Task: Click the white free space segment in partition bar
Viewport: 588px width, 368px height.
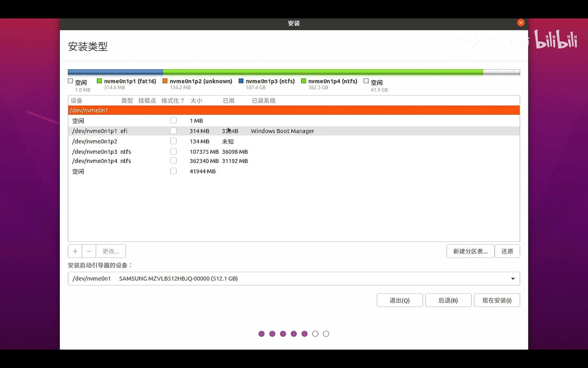Action: click(x=501, y=72)
